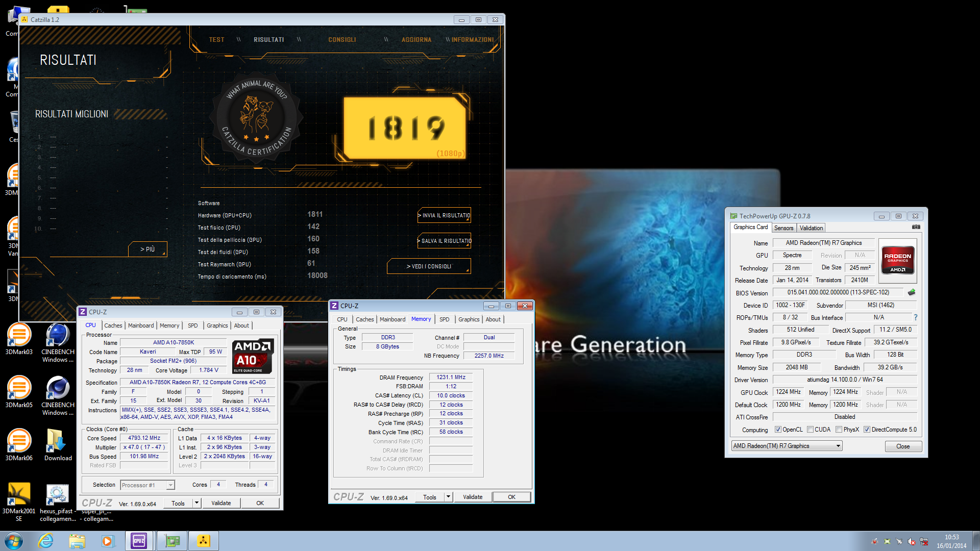The height and width of the screenshot is (551, 980).
Task: Click the Windows Start orb
Action: (x=14, y=541)
